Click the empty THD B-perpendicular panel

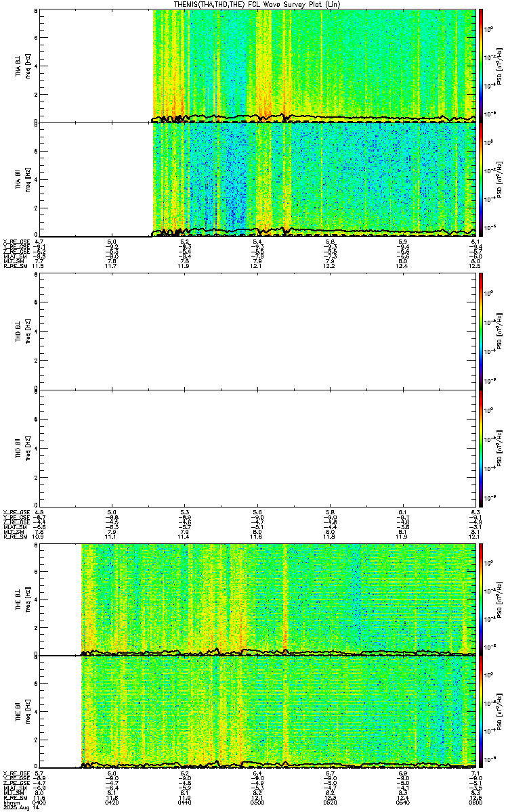(x=257, y=332)
